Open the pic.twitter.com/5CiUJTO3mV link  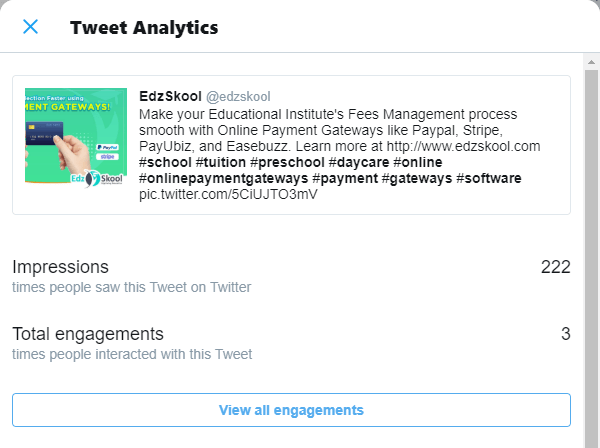(228, 194)
